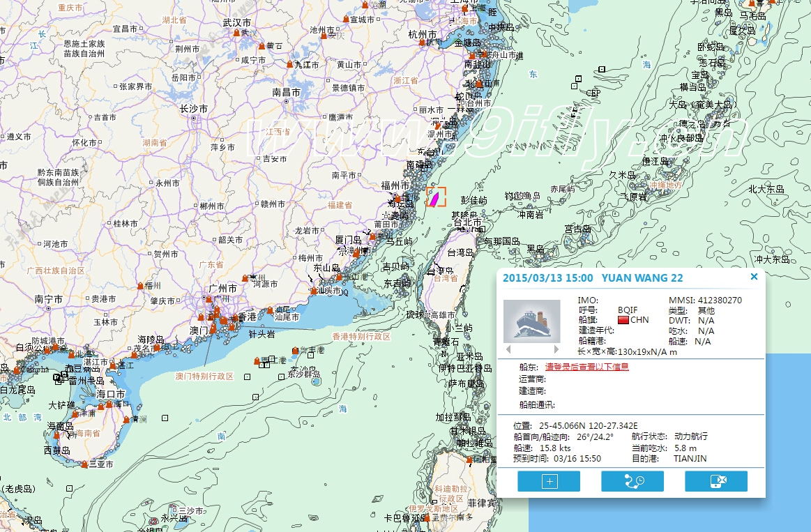Open the ship track history button
This screenshot has height=532, width=811.
632,481
